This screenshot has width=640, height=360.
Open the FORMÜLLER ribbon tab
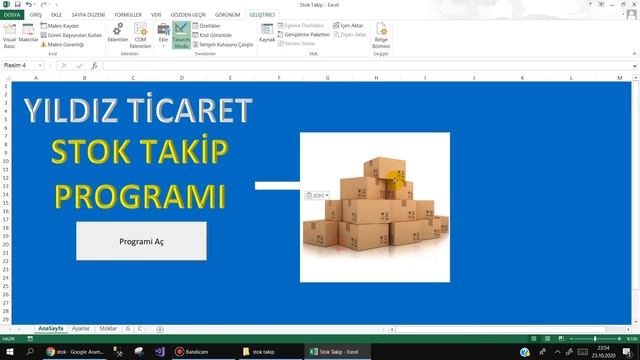pos(128,15)
